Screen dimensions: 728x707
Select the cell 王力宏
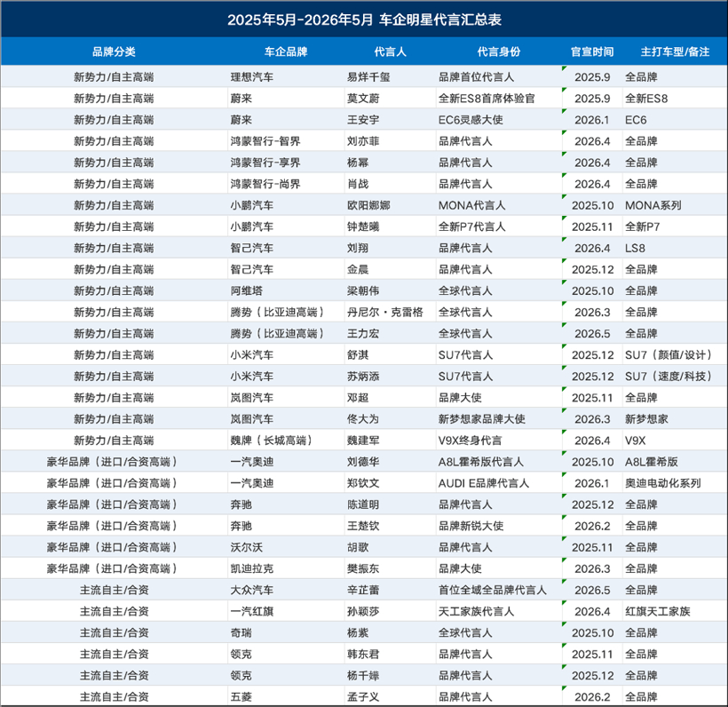[x=363, y=334]
